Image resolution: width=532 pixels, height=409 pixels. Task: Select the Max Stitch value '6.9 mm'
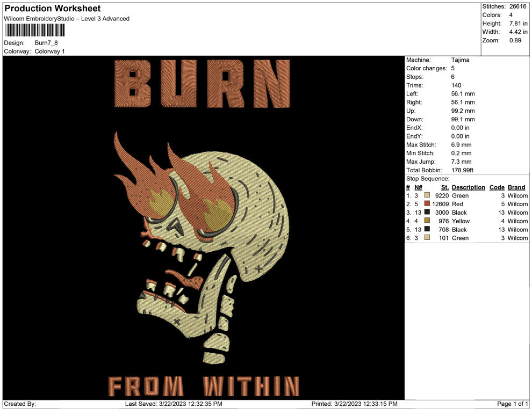462,145
